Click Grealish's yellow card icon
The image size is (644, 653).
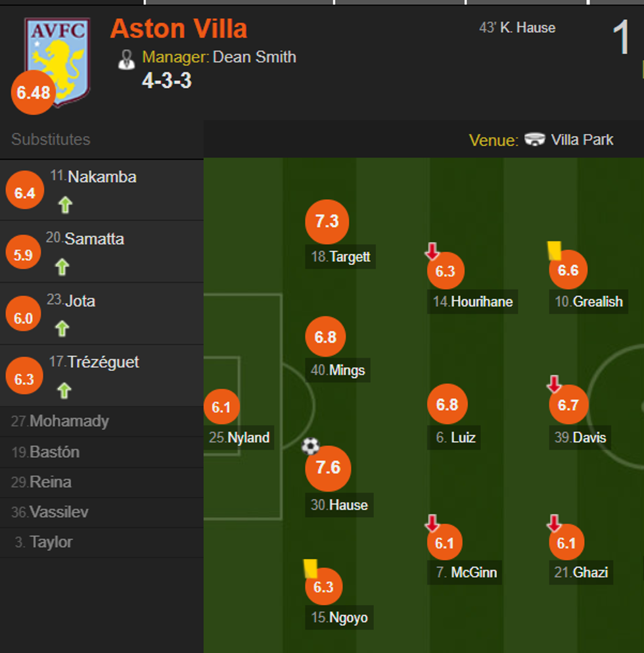point(555,251)
